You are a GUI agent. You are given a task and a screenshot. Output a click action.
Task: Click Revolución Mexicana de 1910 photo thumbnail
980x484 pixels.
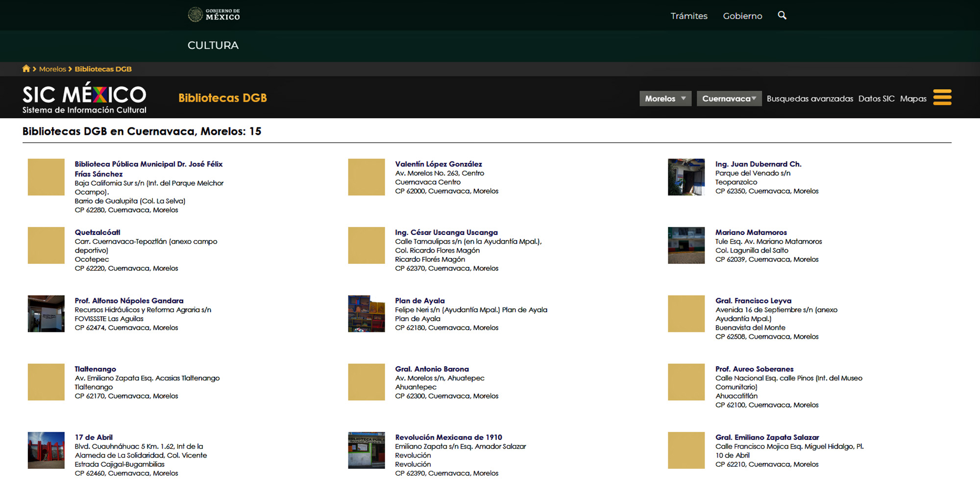coord(367,450)
